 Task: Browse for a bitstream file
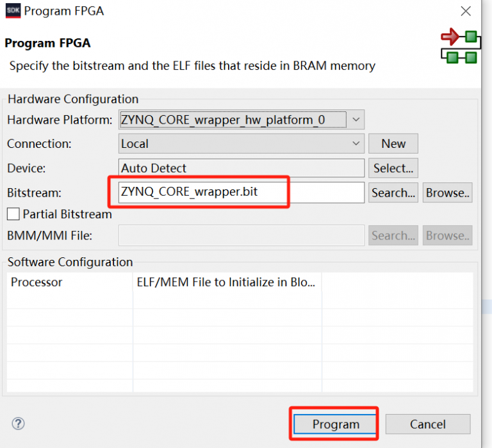click(x=447, y=193)
